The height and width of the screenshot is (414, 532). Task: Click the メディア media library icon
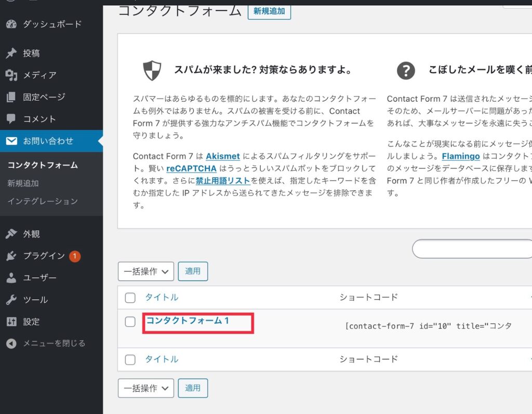[x=11, y=75]
